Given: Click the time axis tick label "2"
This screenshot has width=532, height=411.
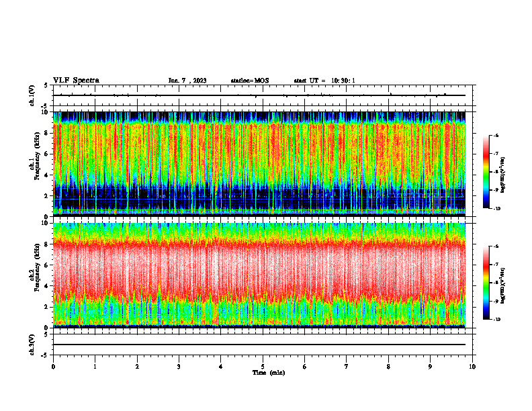Looking at the screenshot, I should click(x=137, y=367).
